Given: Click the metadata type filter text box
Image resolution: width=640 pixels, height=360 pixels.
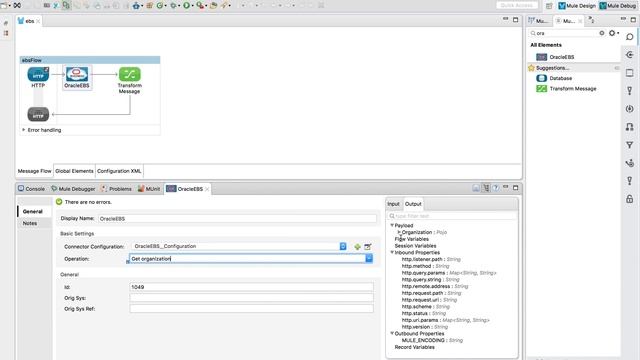Looking at the screenshot, I should click(452, 216).
